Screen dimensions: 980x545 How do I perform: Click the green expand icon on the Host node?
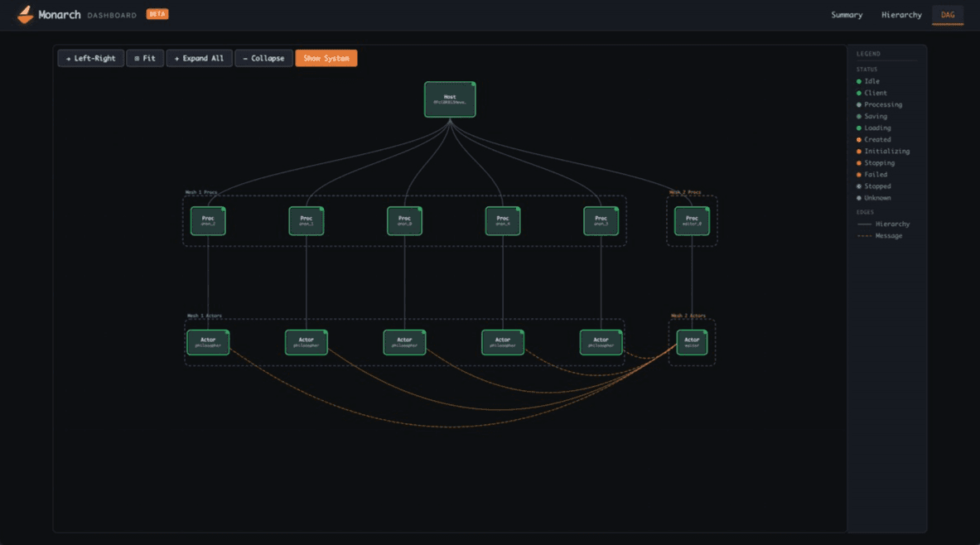471,85
